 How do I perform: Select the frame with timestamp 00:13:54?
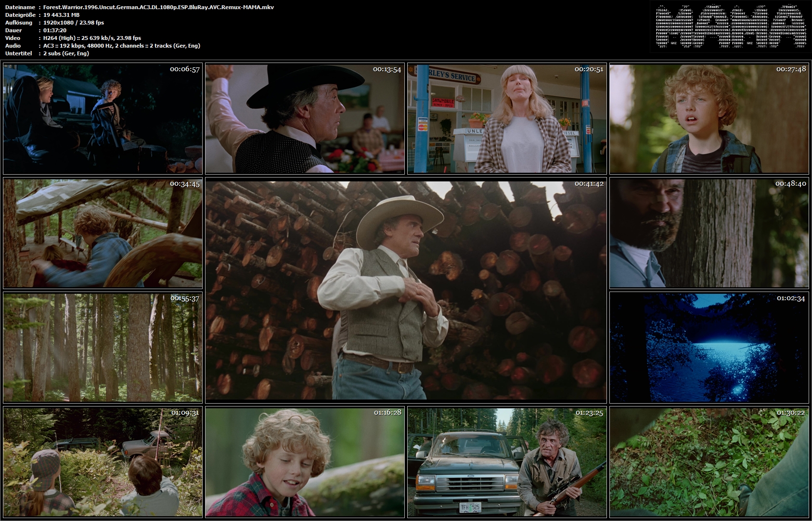[x=305, y=119]
